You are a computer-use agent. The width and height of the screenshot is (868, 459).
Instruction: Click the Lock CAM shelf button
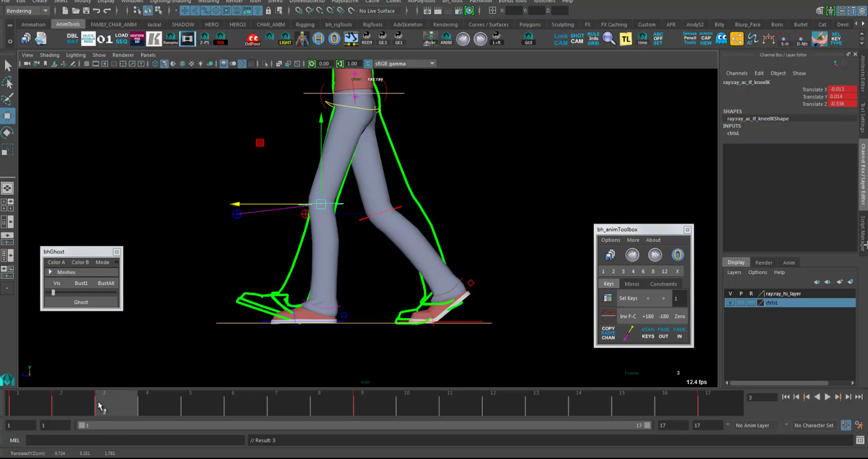click(x=561, y=39)
